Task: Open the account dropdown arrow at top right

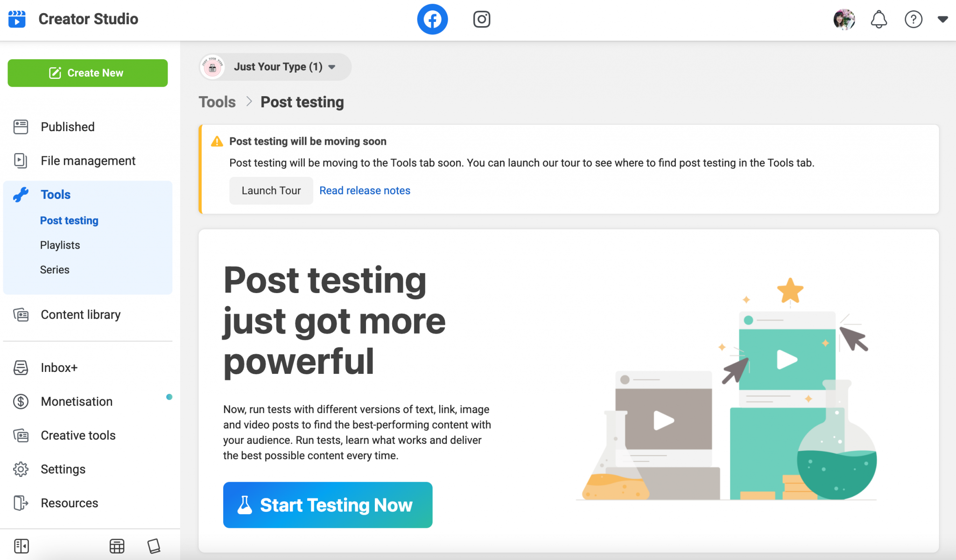Action: tap(942, 19)
